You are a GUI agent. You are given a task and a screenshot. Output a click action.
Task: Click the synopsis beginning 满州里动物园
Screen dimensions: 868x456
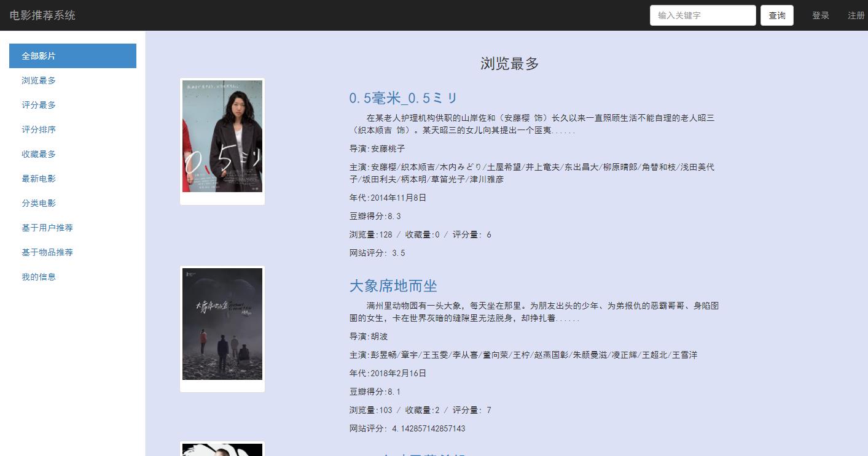pos(534,312)
